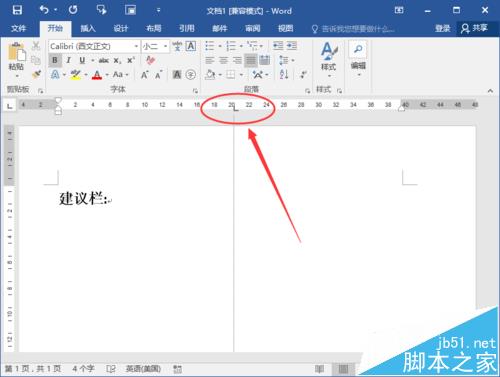
Task: Toggle Bold formatting button
Action: tap(55, 60)
